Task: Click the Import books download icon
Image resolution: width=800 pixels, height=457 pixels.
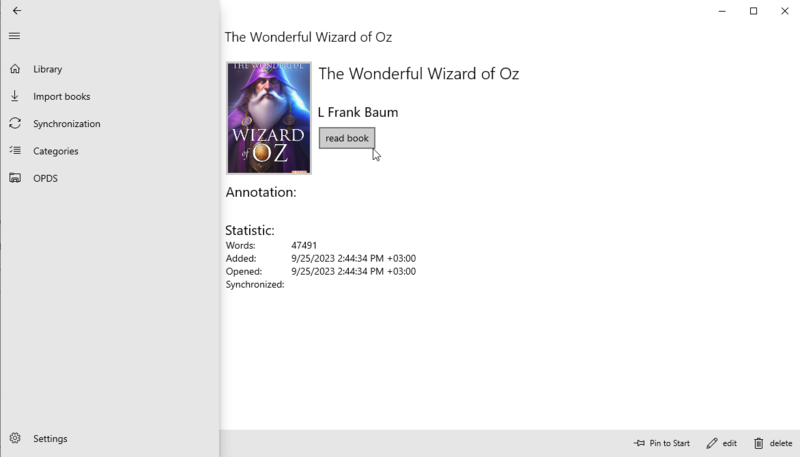Action: (x=15, y=96)
